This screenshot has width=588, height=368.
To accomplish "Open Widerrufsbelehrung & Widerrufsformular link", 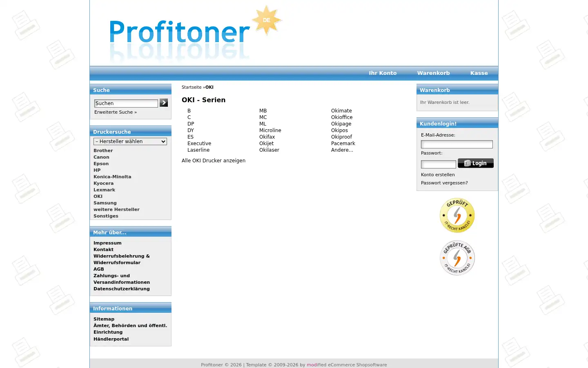I will (122, 259).
